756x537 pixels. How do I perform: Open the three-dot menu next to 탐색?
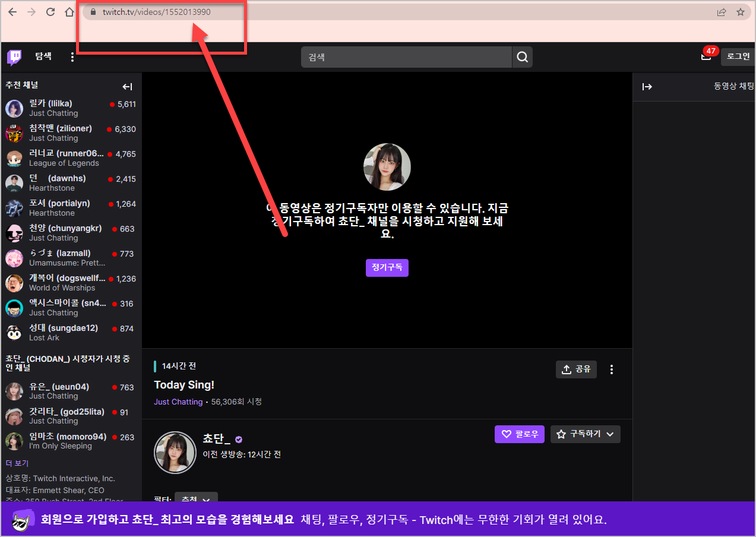point(72,56)
